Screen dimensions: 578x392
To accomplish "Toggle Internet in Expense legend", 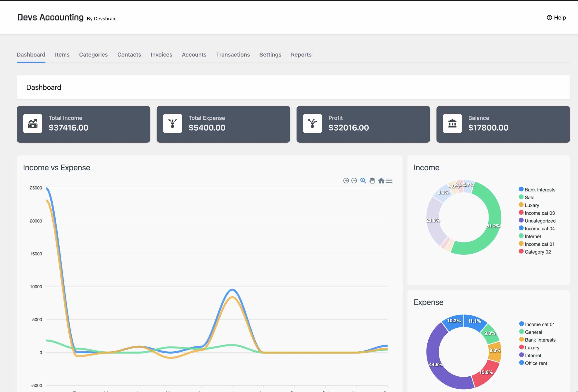I will (530, 355).
